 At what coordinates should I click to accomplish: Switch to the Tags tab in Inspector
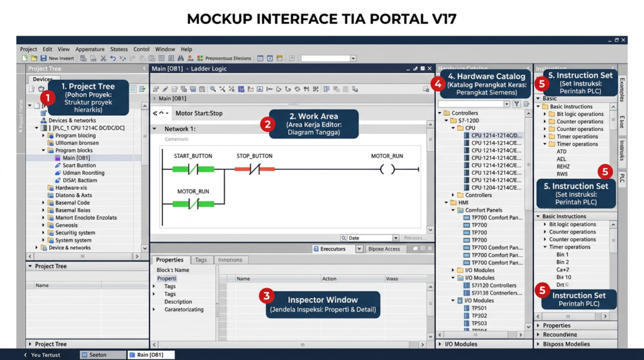pos(201,260)
